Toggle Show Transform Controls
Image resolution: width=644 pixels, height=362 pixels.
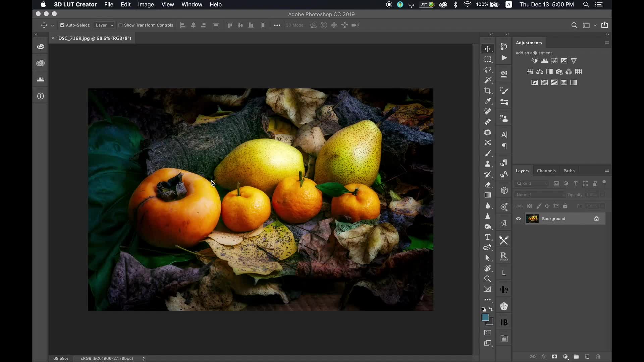click(x=121, y=25)
